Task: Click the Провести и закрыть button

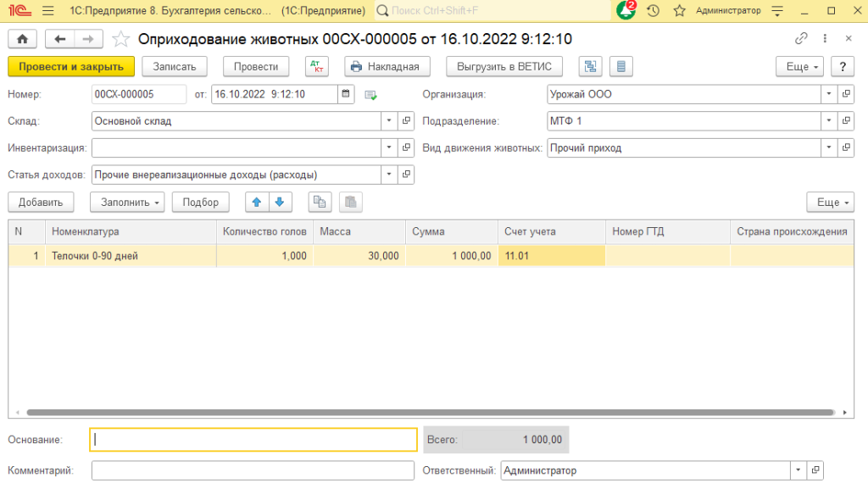Action: [x=71, y=66]
